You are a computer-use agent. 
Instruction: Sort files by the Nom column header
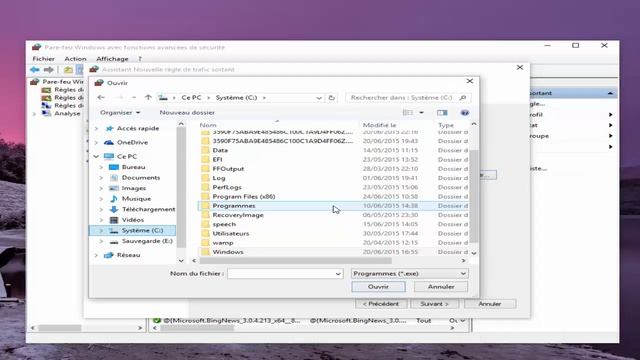click(x=208, y=125)
